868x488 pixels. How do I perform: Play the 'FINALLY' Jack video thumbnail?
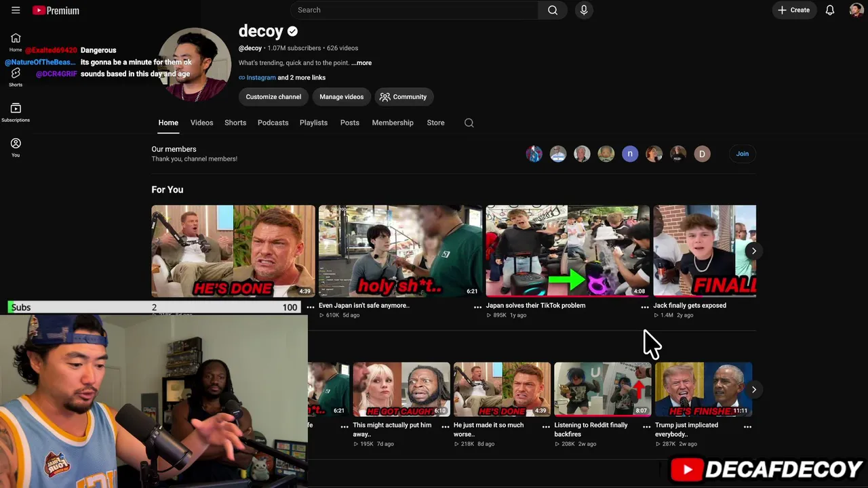(705, 251)
